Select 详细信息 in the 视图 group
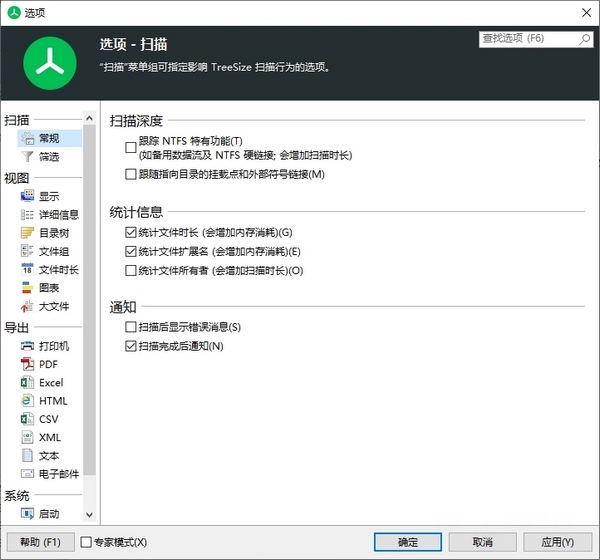The image size is (600, 560). point(58,215)
